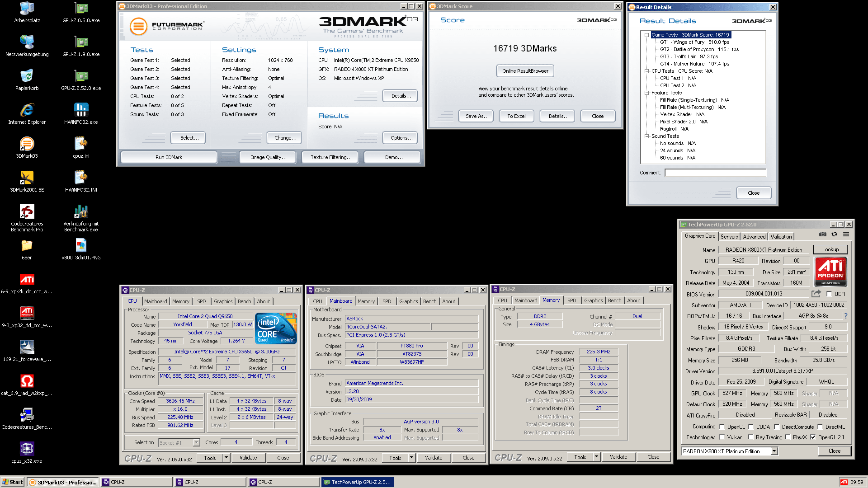Click the BIOS export share icon
This screenshot has width=868, height=488.
pos(816,294)
